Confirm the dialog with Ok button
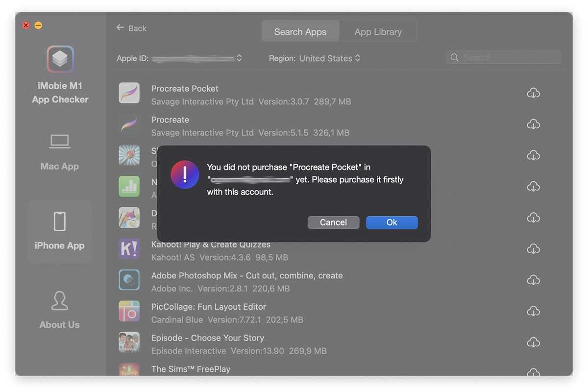This screenshot has width=588, height=392. 392,222
